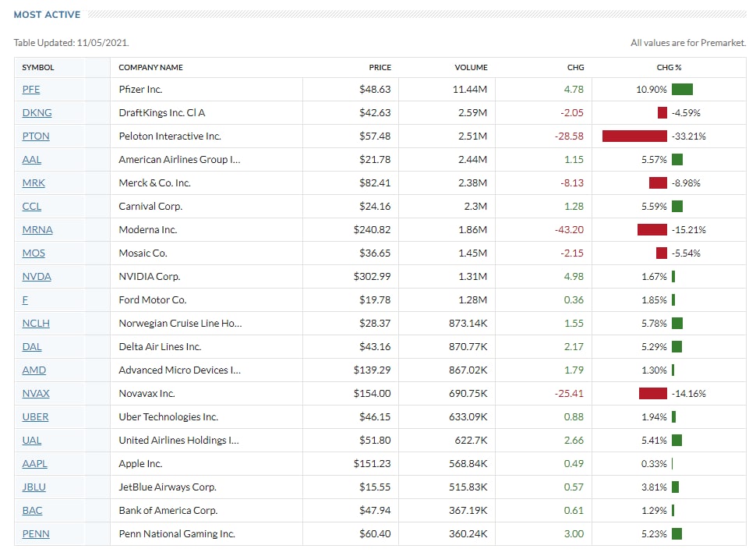Screen dimensions: 756x556
Task: Click the Advanced Micro Devices company name
Action: pyautogui.click(x=180, y=370)
